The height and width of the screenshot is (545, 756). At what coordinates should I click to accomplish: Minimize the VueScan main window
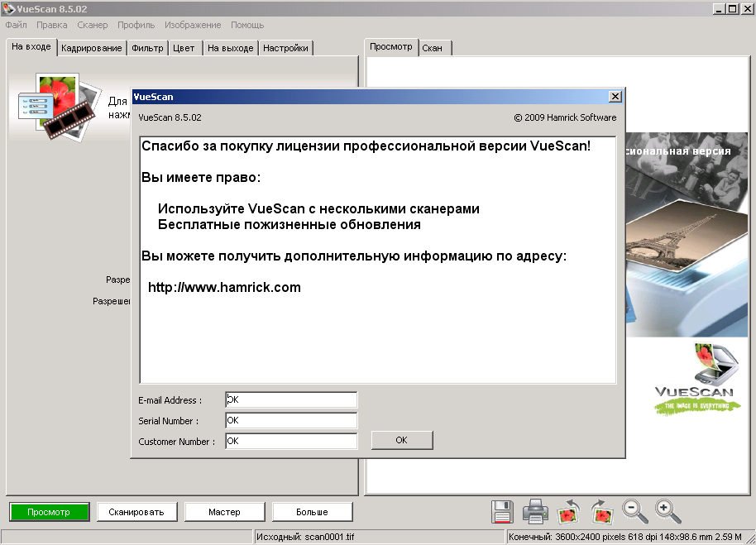click(720, 8)
